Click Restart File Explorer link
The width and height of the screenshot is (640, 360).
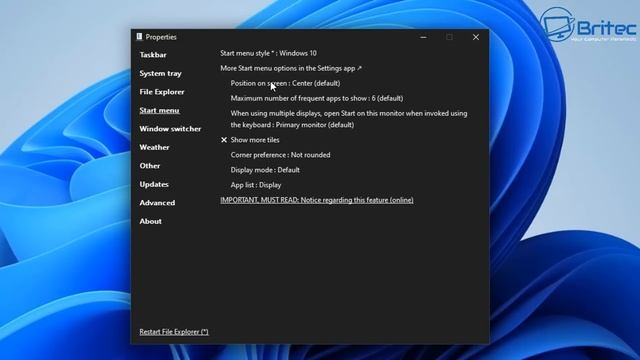174,332
